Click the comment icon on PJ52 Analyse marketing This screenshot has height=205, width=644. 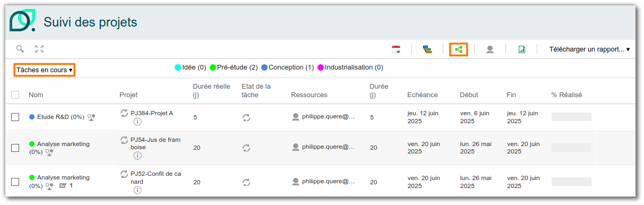(x=63, y=186)
